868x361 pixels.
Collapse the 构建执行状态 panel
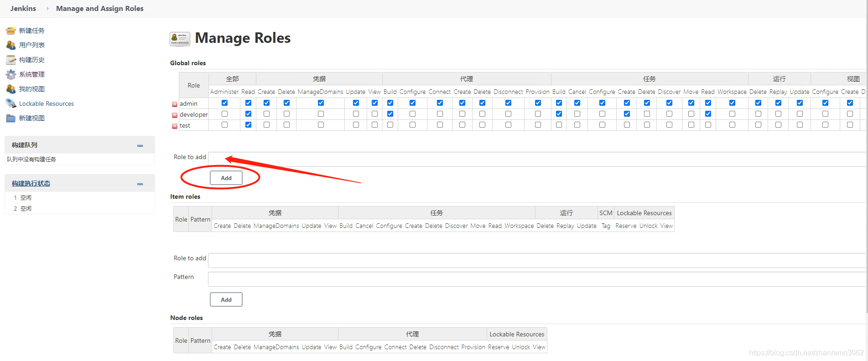pyautogui.click(x=140, y=184)
